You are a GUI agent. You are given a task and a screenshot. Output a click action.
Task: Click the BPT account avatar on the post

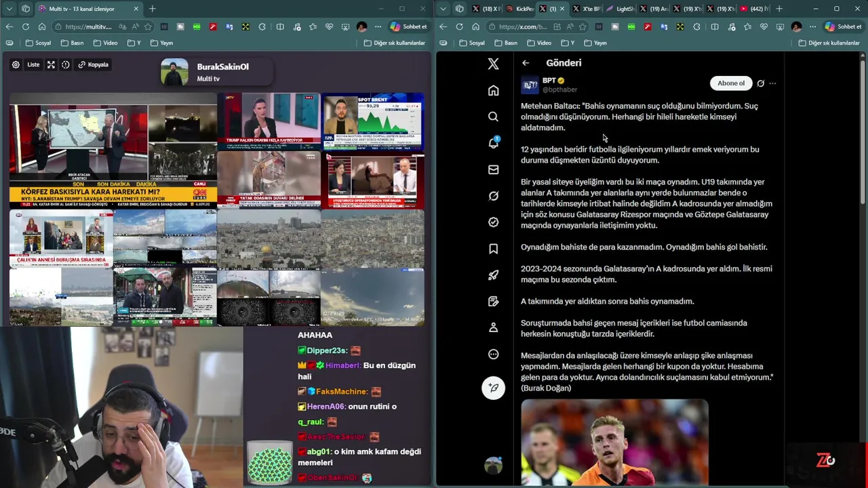click(530, 85)
